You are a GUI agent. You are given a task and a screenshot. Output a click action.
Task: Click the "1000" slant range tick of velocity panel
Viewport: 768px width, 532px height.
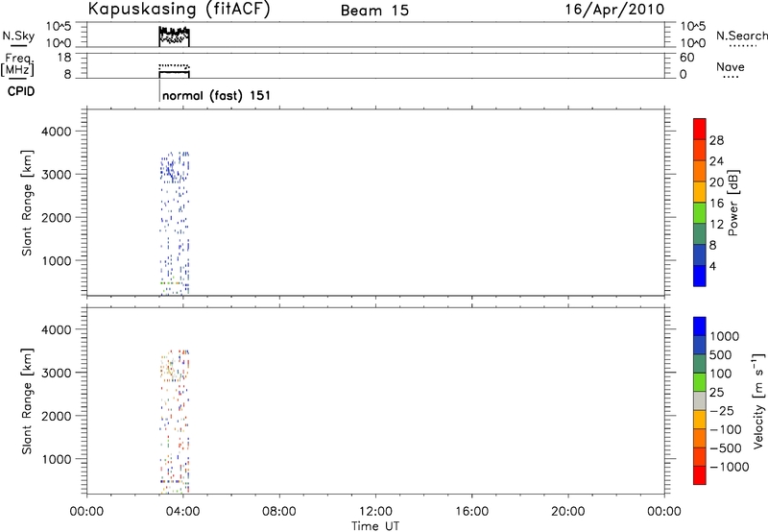click(x=56, y=459)
